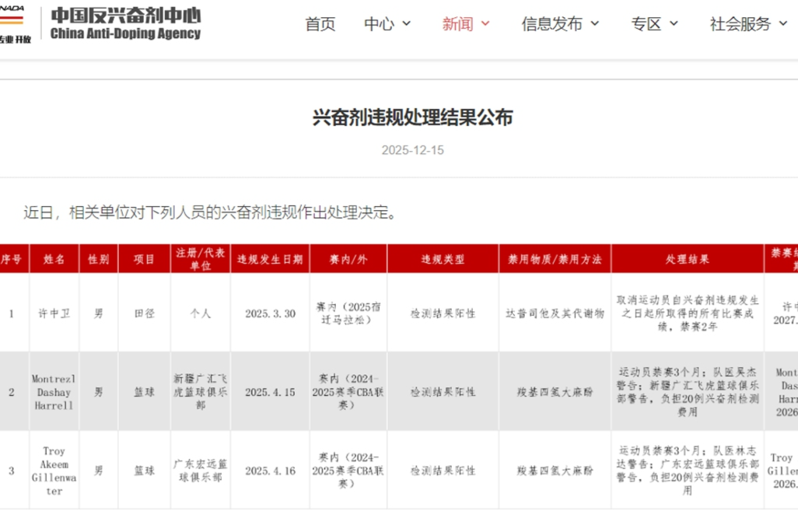Screen dimensions: 798x532
Task: Click the 赛内/外 column header
Action: tap(348, 259)
